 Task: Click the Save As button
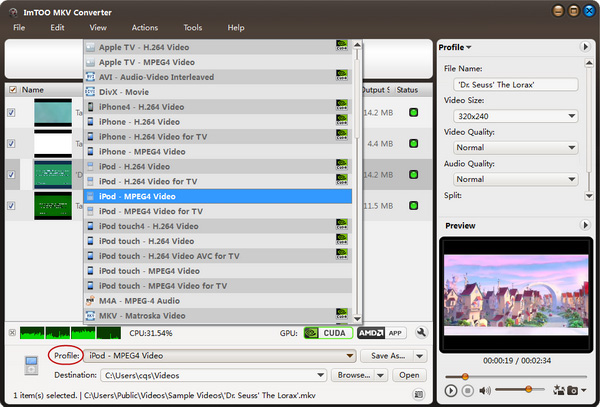coord(387,356)
